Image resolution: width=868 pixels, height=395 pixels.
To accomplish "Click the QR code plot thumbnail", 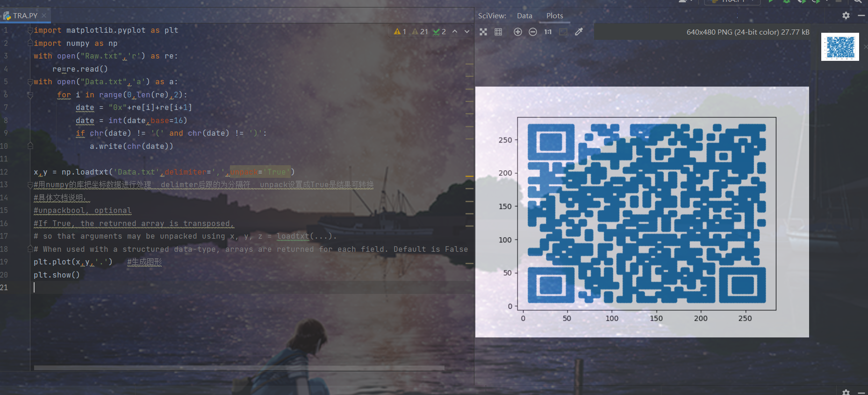I will pyautogui.click(x=840, y=47).
